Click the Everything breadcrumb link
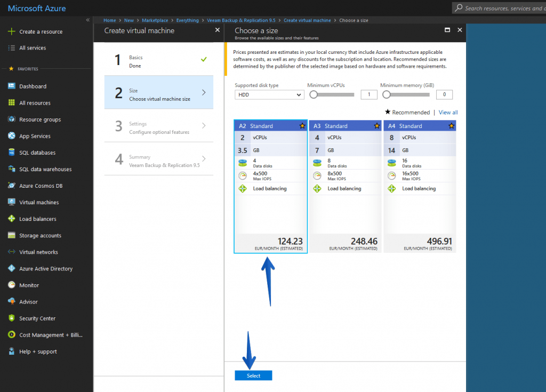This screenshot has height=392, width=546. click(187, 20)
